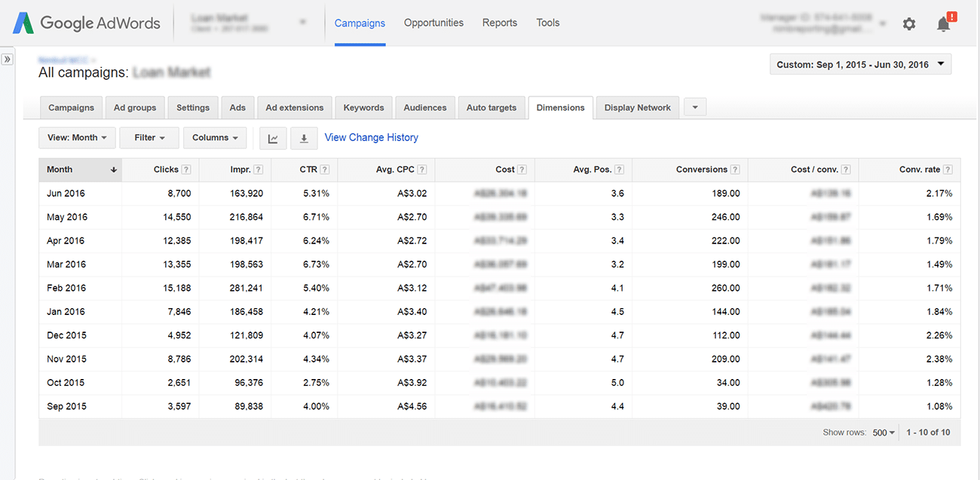Switch to the Display Network tab
980x480 pixels.
tap(638, 108)
